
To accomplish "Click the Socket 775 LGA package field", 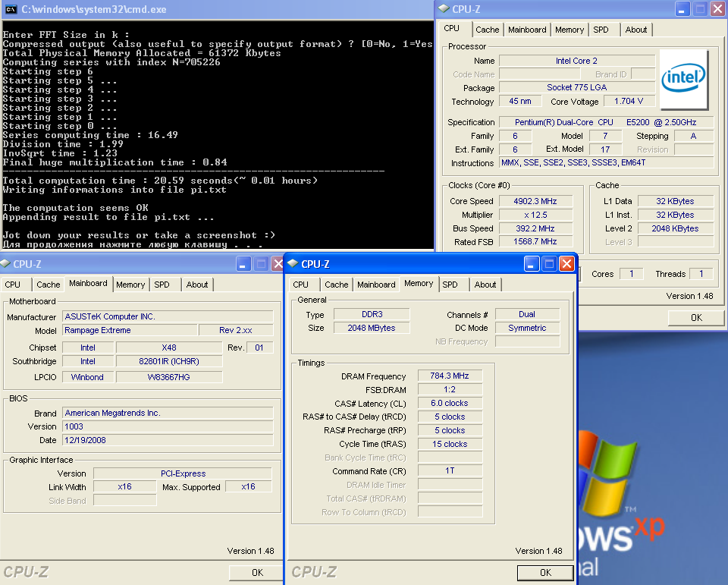I will pos(576,87).
